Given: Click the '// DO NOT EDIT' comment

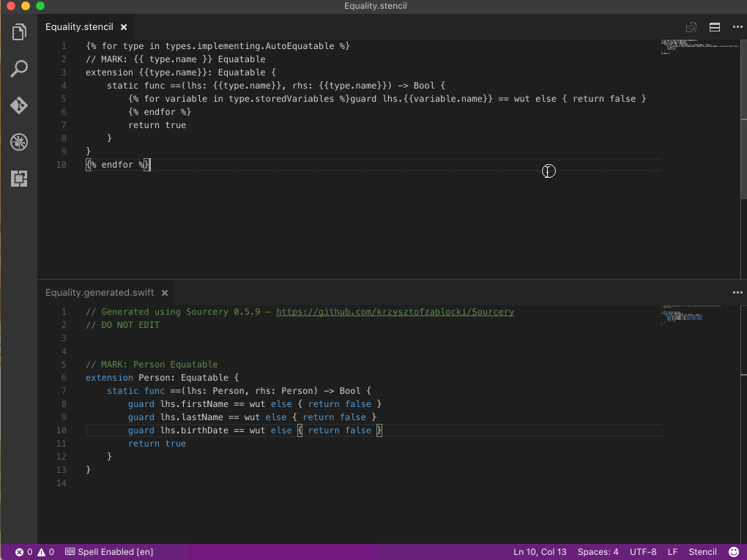Looking at the screenshot, I should 122,325.
